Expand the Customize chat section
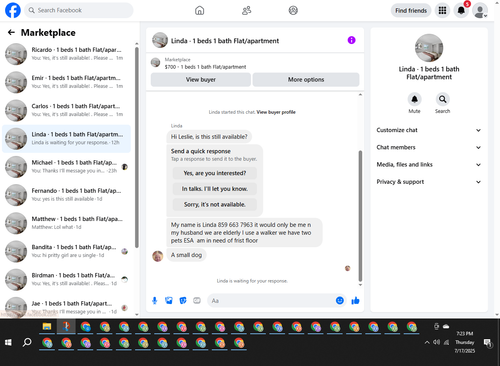Image resolution: width=500 pixels, height=366 pixels. click(x=429, y=130)
